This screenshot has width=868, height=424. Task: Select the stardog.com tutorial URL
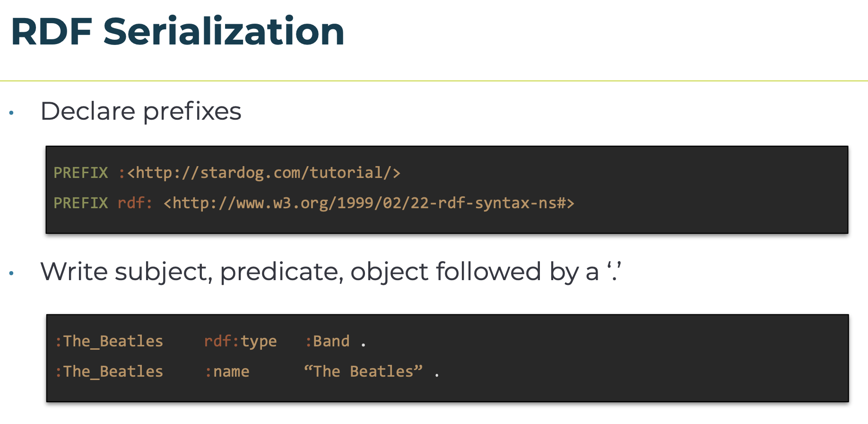(x=264, y=173)
